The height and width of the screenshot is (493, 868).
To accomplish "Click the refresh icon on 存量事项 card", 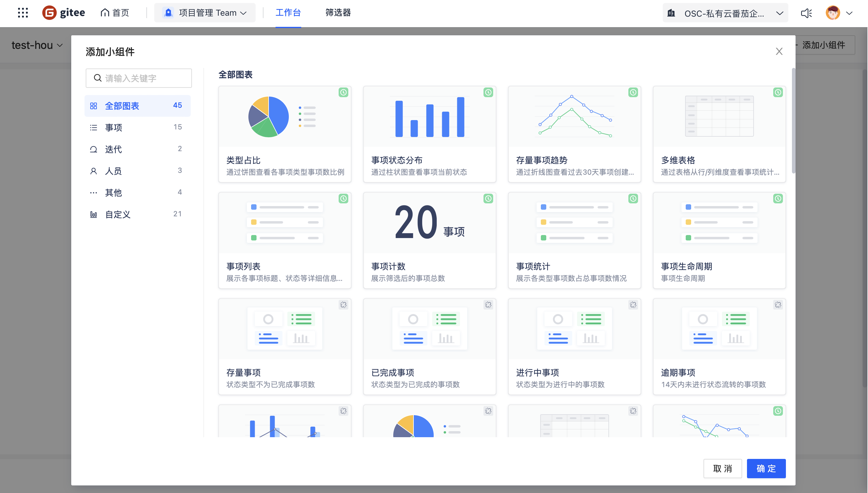I will (x=343, y=305).
